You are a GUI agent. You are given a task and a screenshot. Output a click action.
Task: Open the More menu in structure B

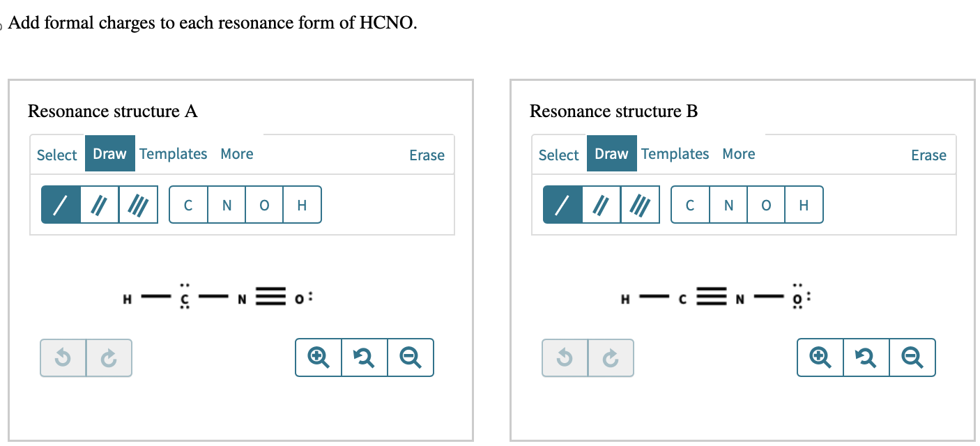point(738,153)
